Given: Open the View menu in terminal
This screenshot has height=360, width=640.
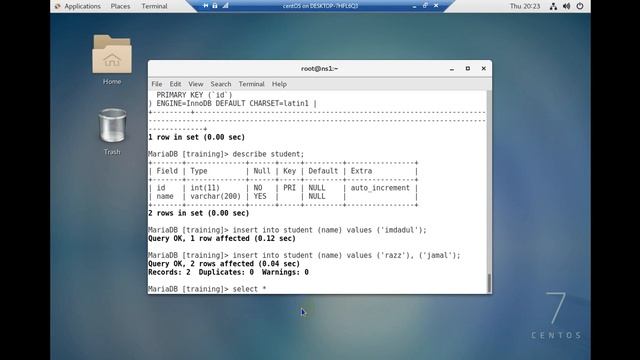Looking at the screenshot, I should coord(196,84).
